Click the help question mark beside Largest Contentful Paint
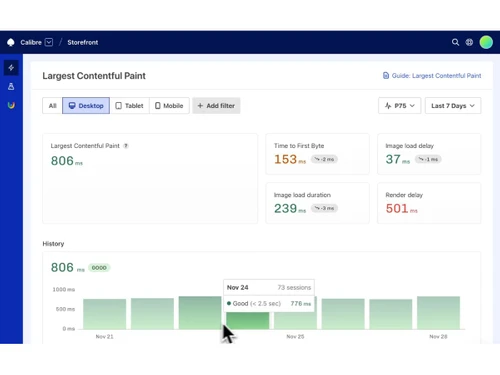500x375 pixels. point(126,146)
